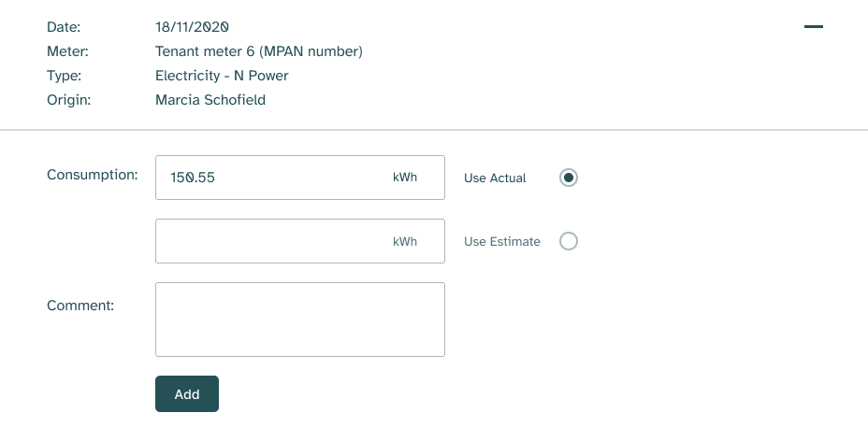868x427 pixels.
Task: Click the "Comment:" field label
Action: [80, 305]
